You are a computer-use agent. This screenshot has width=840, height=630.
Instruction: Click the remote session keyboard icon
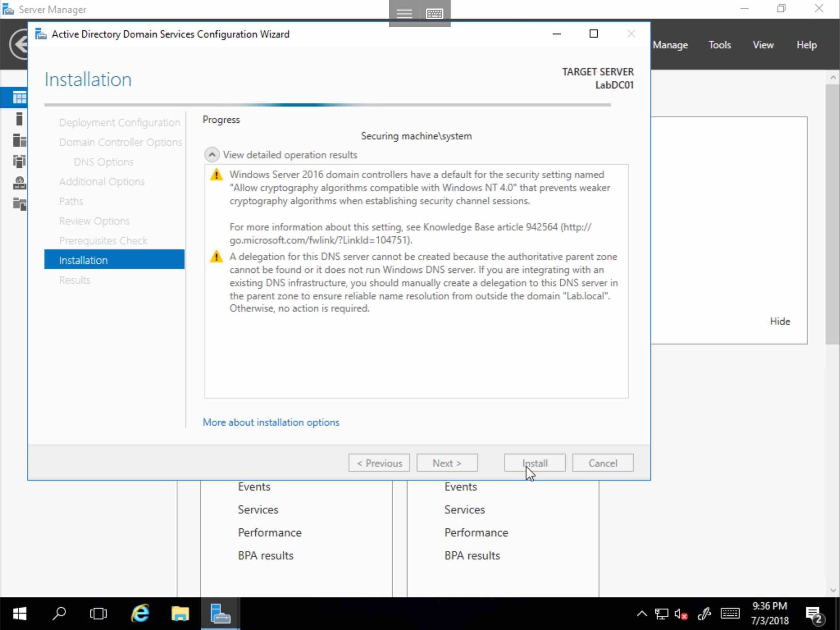coord(434,14)
